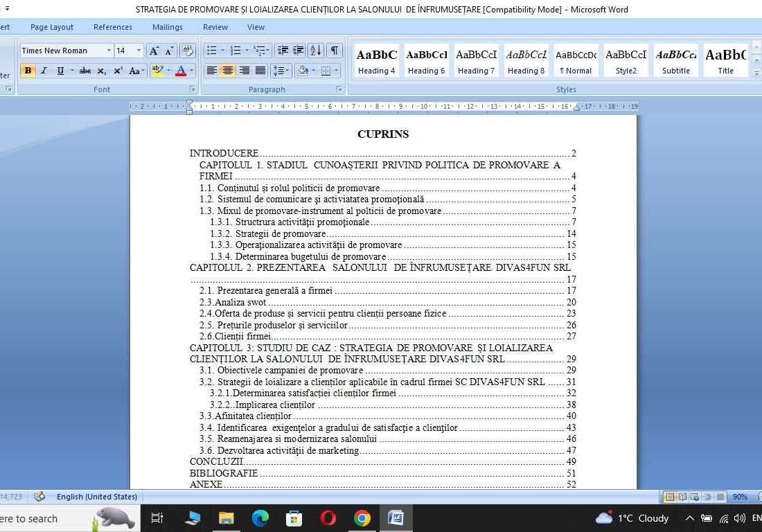The width and height of the screenshot is (762, 532).
Task: Open the Text Highlight Color tool
Action: (x=156, y=71)
